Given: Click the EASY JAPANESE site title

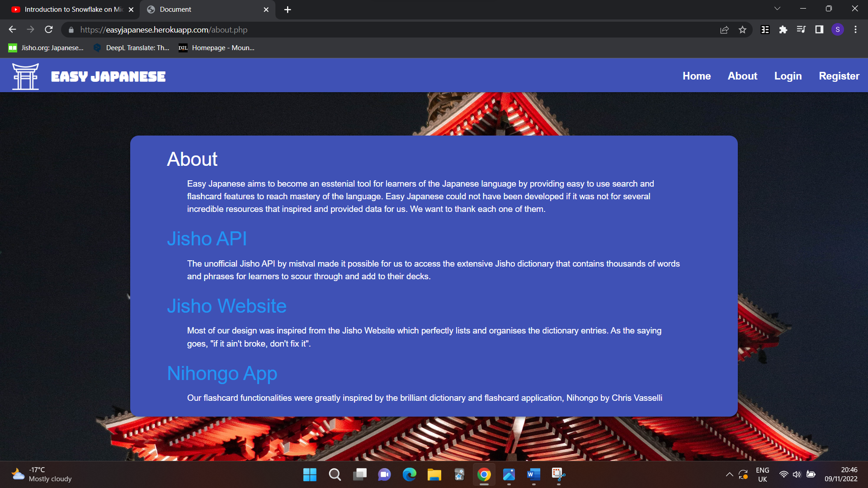Looking at the screenshot, I should tap(108, 76).
